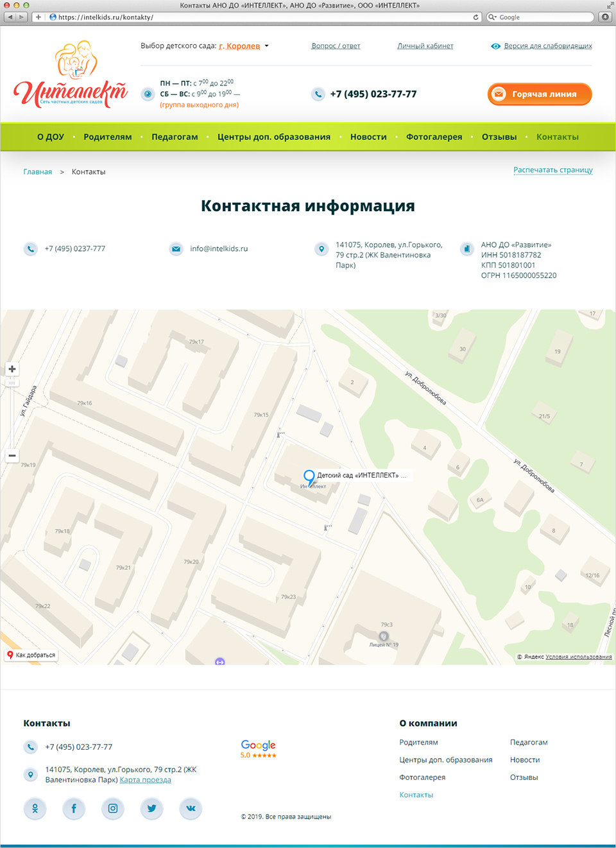Click the header phone number +7 (495) 023-77-77
This screenshot has height=848, width=616.
point(373,94)
